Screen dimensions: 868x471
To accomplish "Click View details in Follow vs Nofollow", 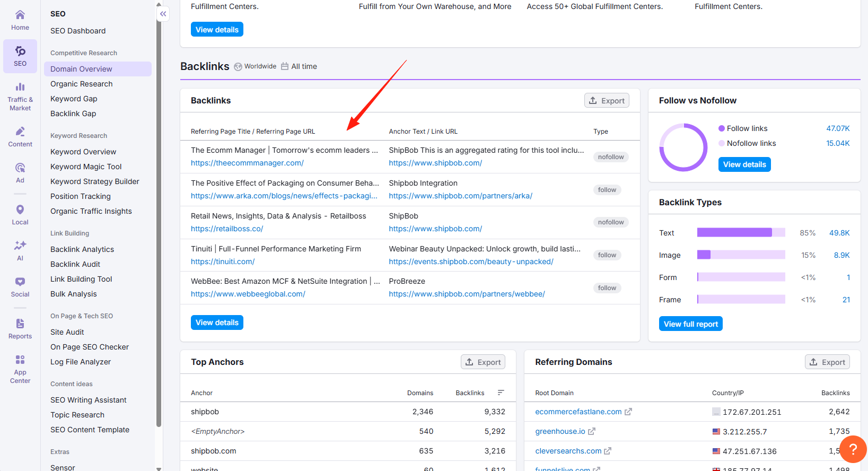I will tap(744, 164).
